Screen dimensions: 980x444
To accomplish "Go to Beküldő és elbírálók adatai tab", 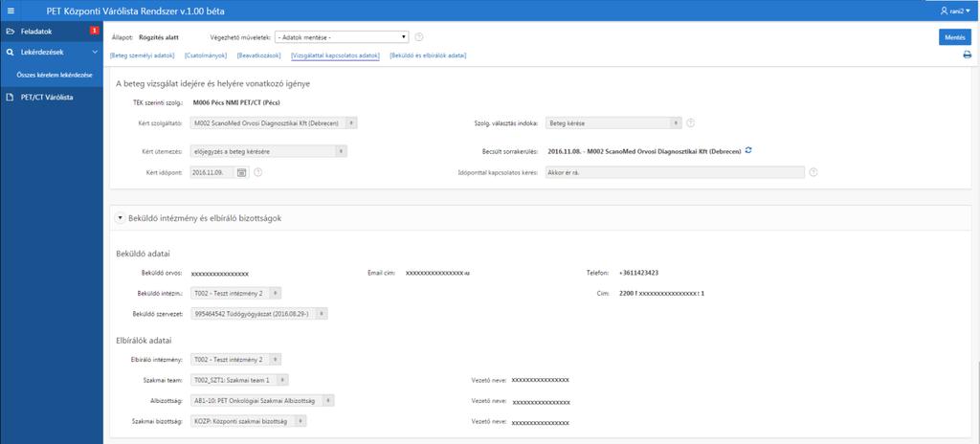I will pyautogui.click(x=428, y=55).
